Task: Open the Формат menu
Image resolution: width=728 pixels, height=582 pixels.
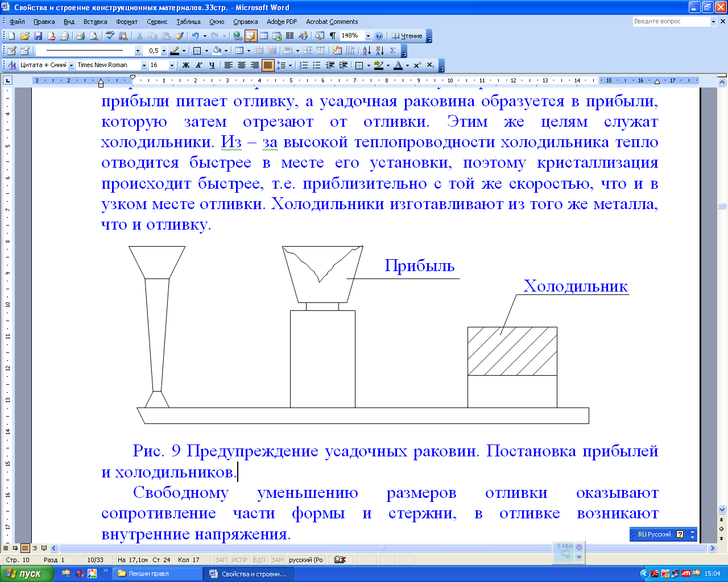Action: [x=127, y=22]
